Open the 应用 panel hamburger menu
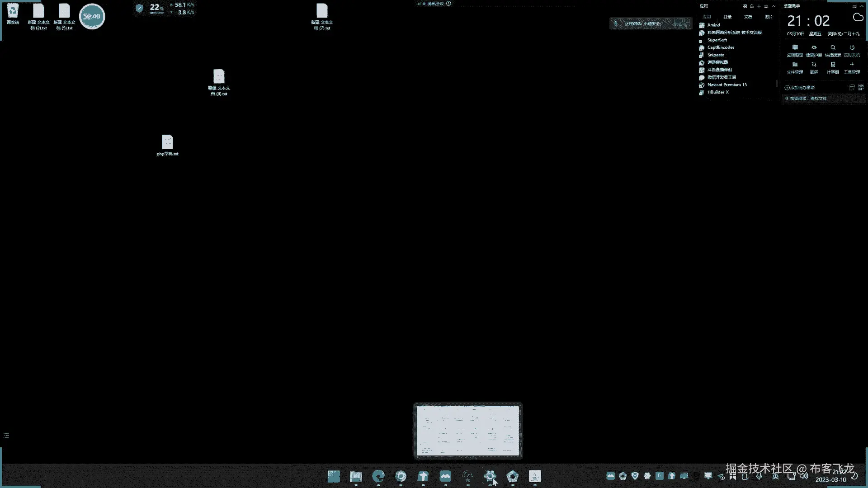 click(766, 6)
